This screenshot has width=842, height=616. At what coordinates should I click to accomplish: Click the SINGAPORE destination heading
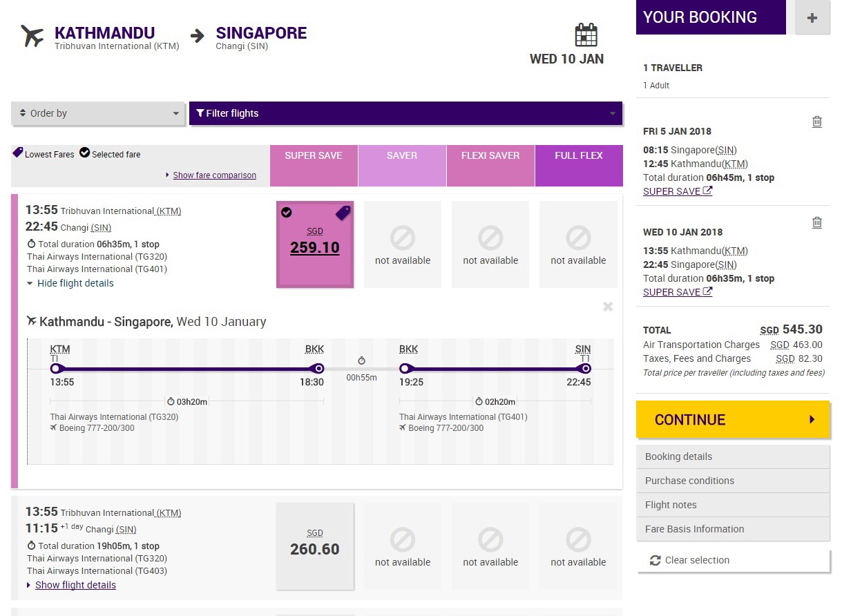[261, 32]
